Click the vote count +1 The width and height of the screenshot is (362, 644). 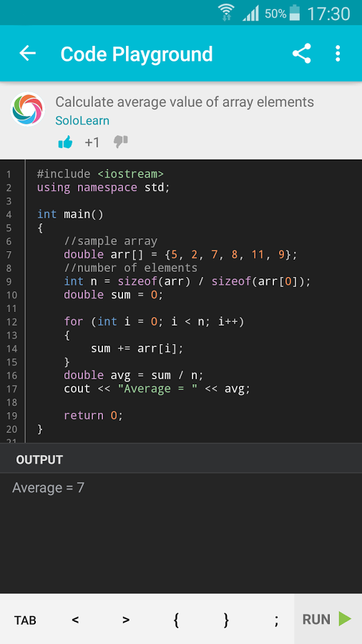92,142
